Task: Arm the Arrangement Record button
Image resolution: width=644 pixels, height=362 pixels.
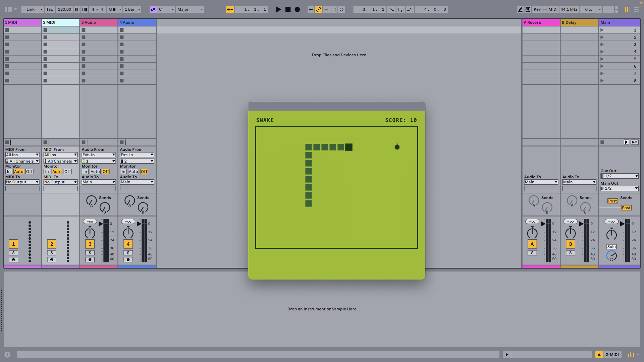Action: coord(297,9)
